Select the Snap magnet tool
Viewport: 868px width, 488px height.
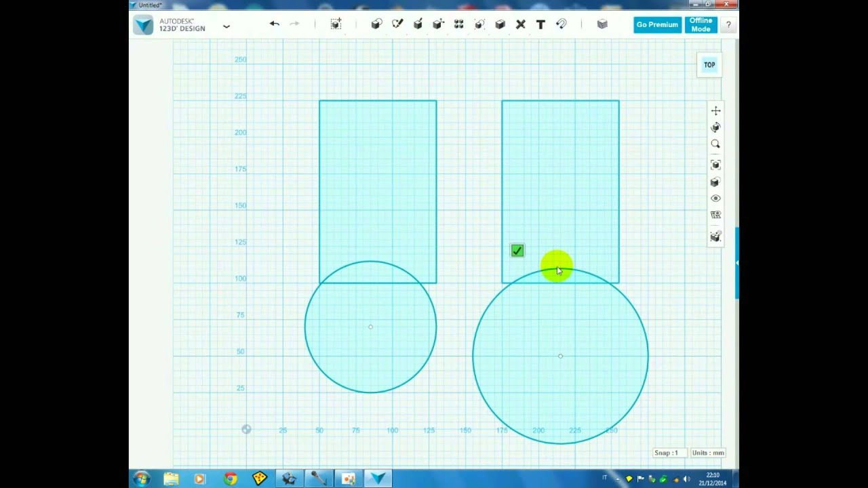coord(561,24)
